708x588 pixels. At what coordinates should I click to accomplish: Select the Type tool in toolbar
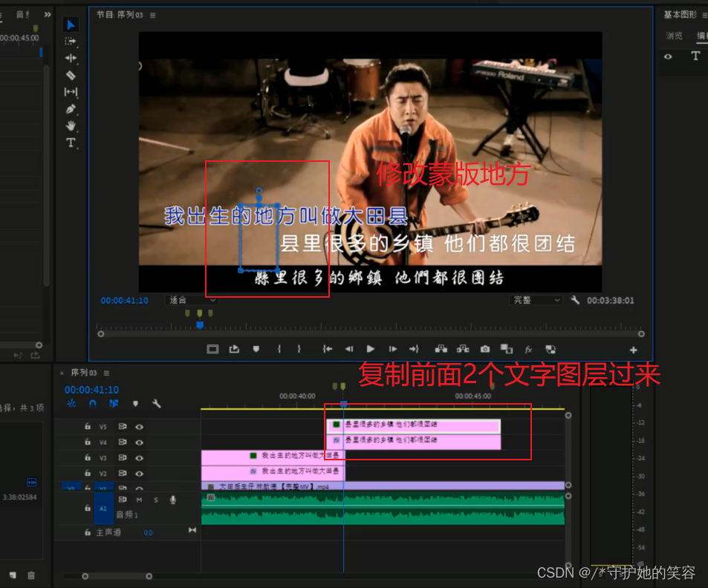(71, 143)
